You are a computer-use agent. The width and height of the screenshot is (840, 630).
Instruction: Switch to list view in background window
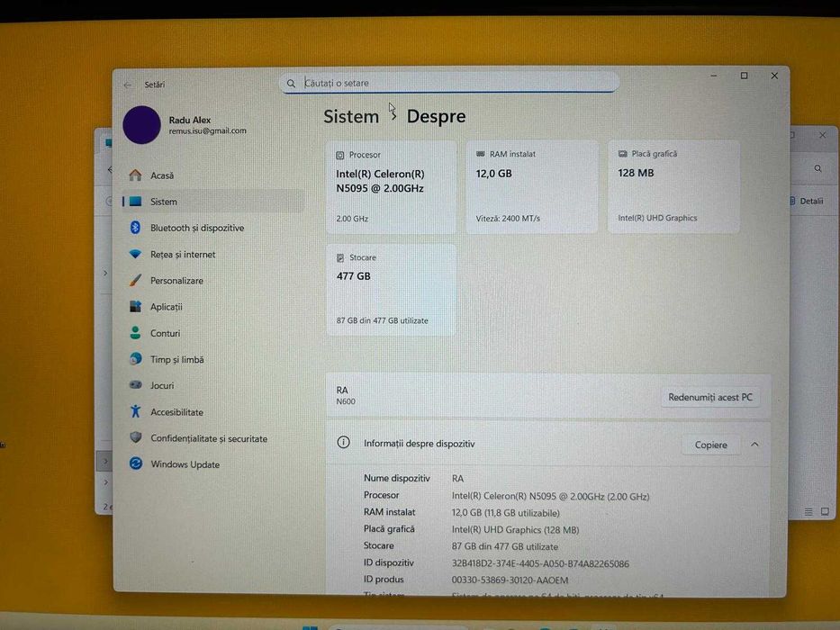(x=808, y=511)
